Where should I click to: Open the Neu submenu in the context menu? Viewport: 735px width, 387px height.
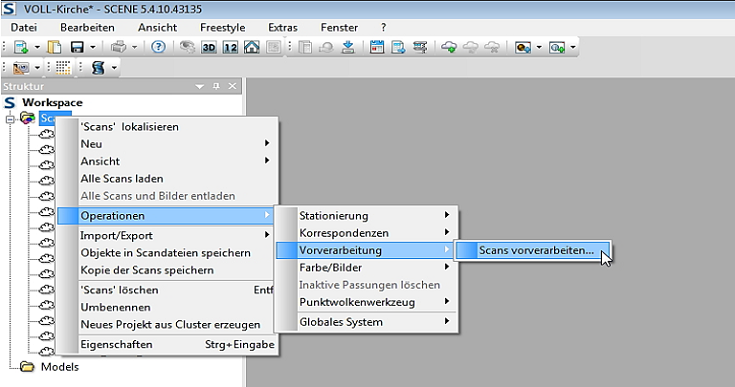pos(166,144)
